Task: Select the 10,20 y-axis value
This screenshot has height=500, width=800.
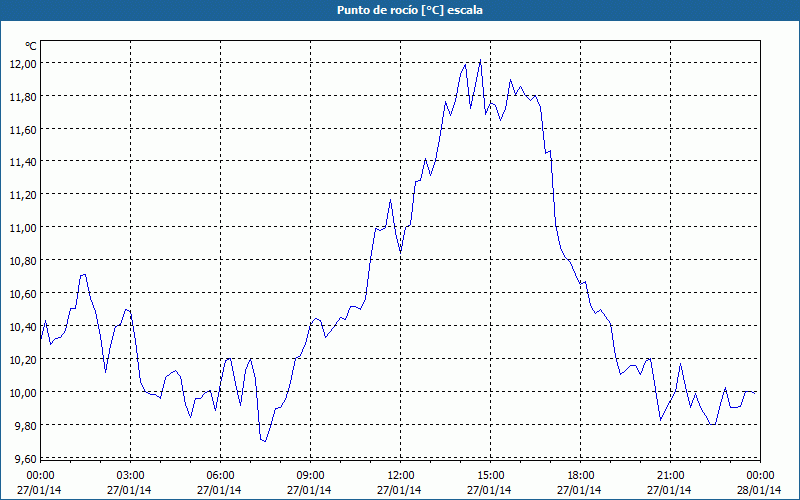Action: (23, 360)
